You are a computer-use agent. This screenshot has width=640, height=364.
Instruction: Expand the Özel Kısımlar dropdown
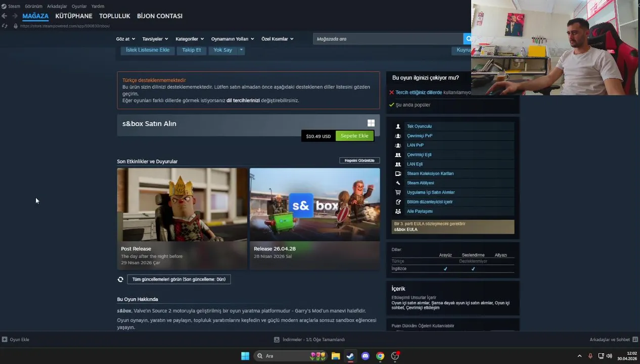(x=278, y=39)
